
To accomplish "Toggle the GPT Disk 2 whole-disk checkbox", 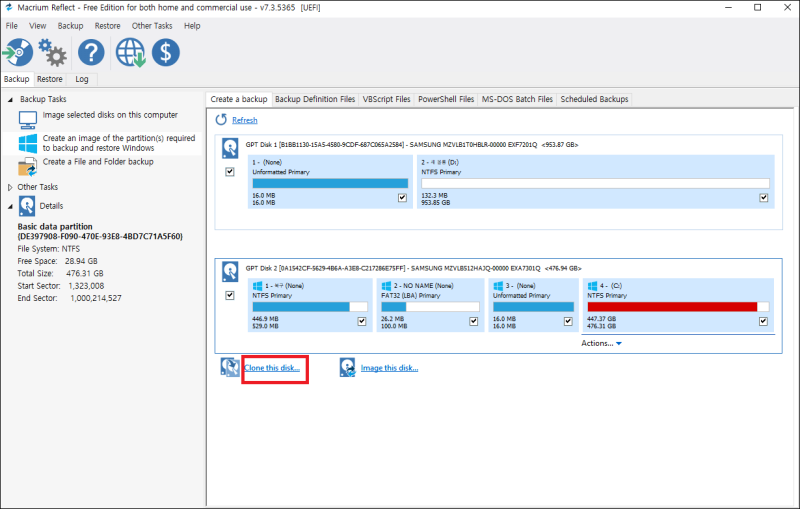I will pyautogui.click(x=230, y=295).
